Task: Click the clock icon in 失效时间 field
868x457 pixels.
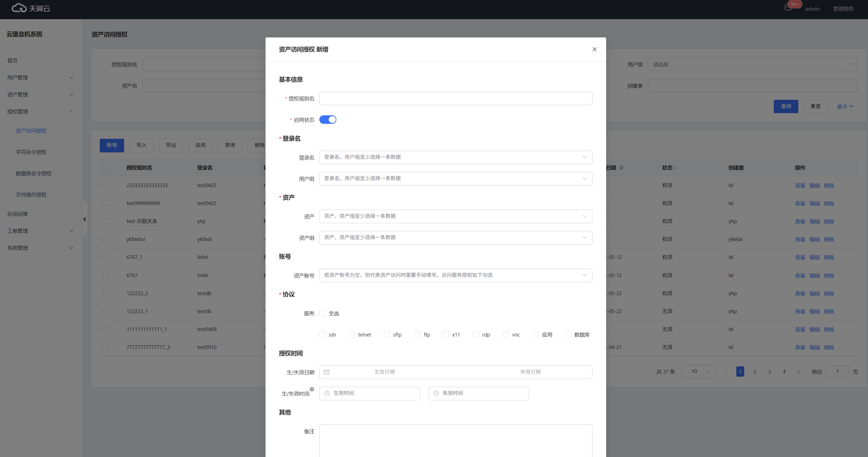Action: point(436,393)
